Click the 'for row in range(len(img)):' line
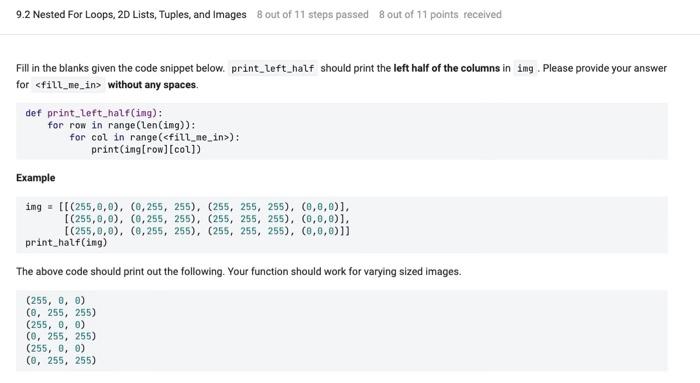700x383 pixels. 121,125
